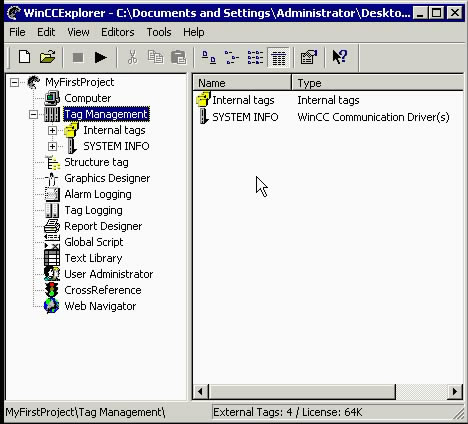
Task: Select SYSTEM INFO in the right list
Action: click(x=245, y=117)
